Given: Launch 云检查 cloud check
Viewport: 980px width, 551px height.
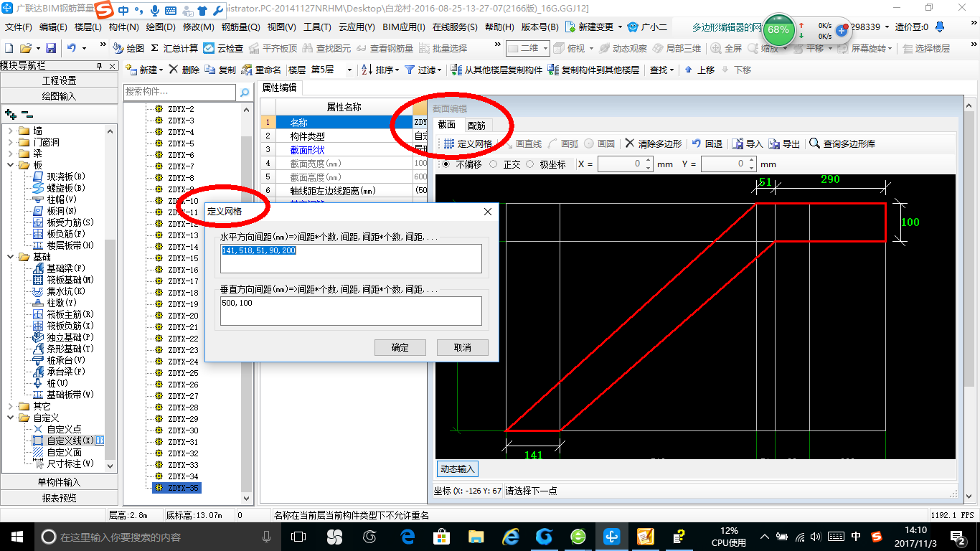Looking at the screenshot, I should point(223,48).
